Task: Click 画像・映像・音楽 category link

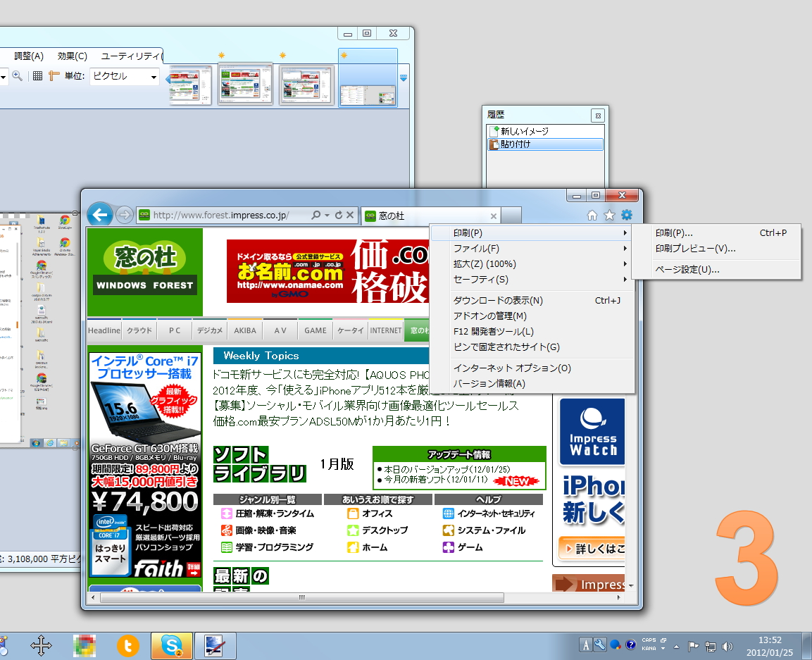Action: [x=266, y=530]
